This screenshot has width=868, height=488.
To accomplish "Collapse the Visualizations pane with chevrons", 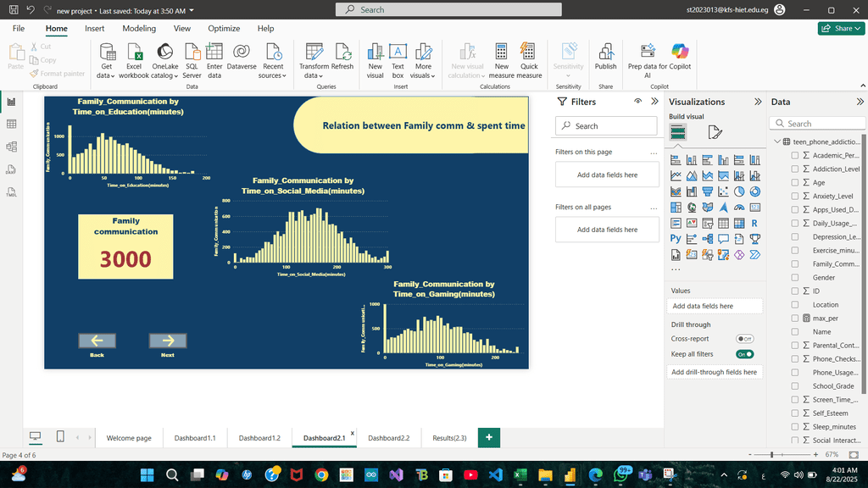I will tap(757, 102).
